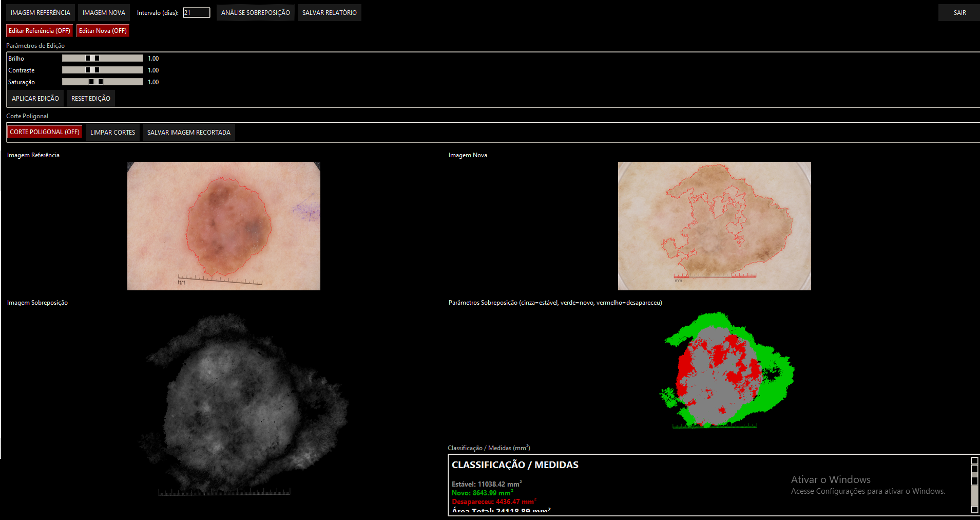Toggle CORTE POLIGONAL (OFF)

point(45,132)
